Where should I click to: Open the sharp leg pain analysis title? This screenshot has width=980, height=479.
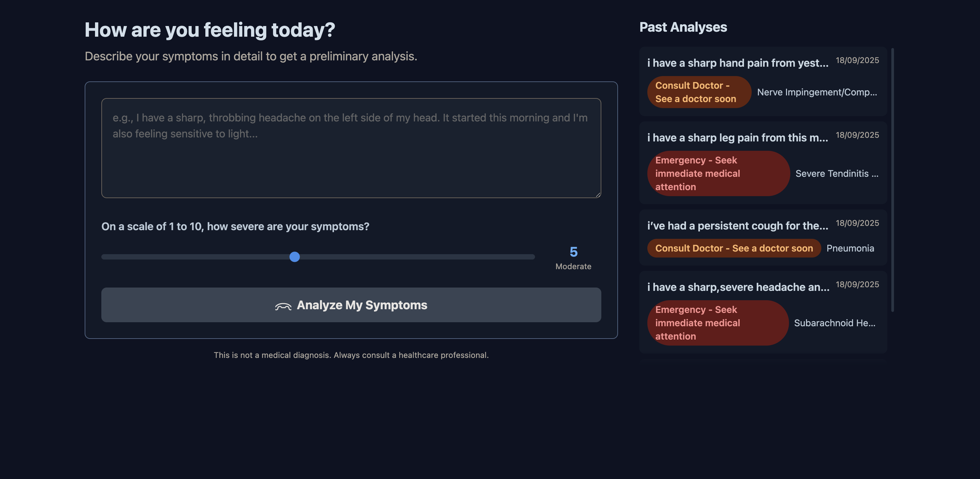point(737,137)
